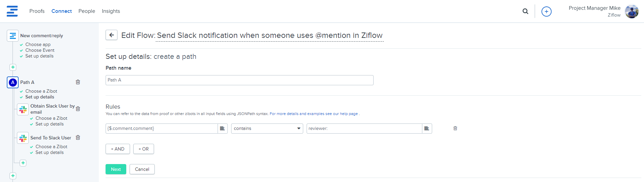Open the contains operator dropdown

(x=267, y=129)
